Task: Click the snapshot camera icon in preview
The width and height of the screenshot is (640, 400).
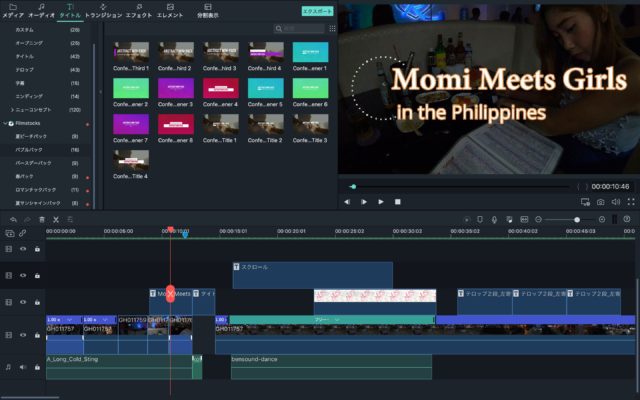Action: click(x=600, y=202)
